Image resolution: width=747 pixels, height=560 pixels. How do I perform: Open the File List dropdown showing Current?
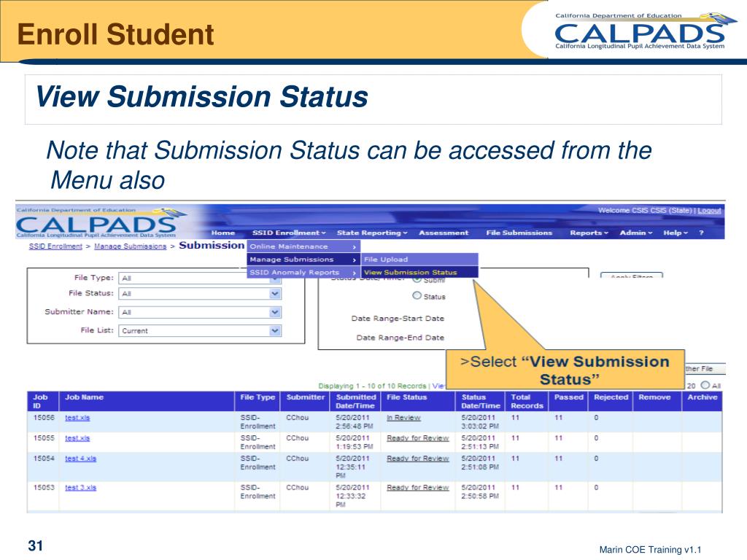200,331
